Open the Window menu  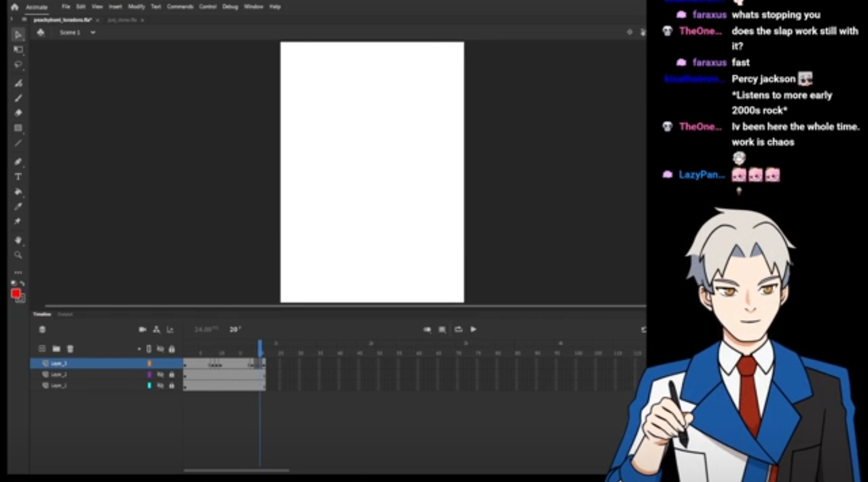tap(254, 7)
